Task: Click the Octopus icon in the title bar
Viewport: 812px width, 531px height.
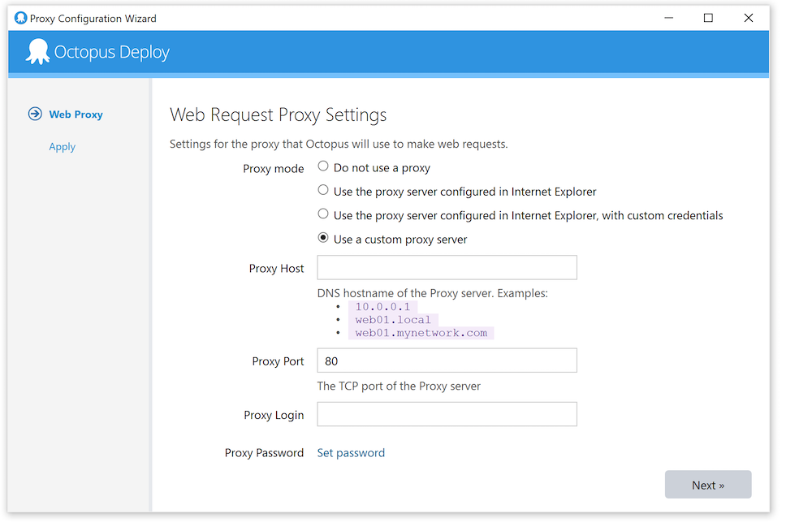Action: [21, 18]
